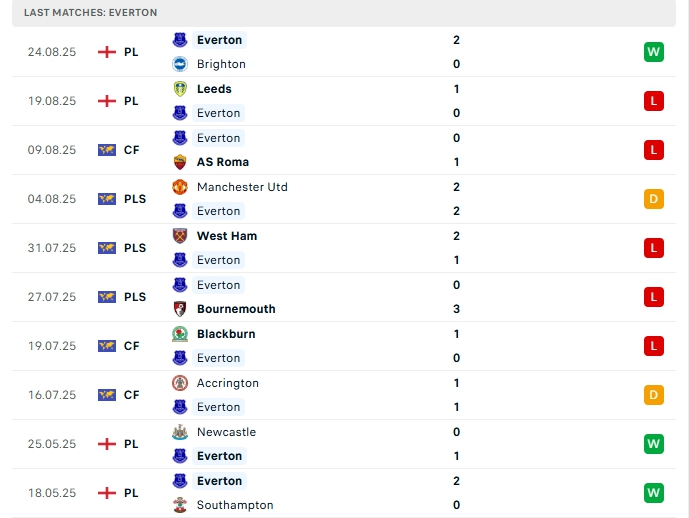
Task: Click the Last Matches: Everton header
Action: (x=91, y=12)
